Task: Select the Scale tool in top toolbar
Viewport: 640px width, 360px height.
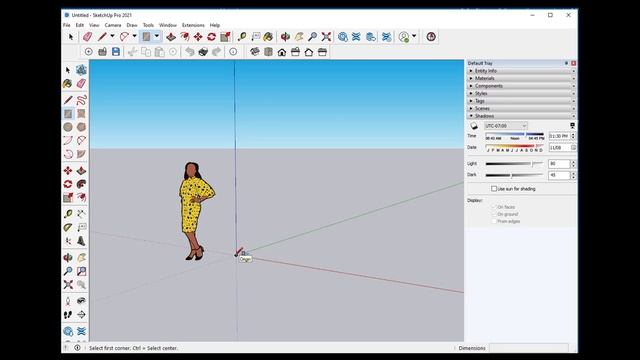Action: 225,37
